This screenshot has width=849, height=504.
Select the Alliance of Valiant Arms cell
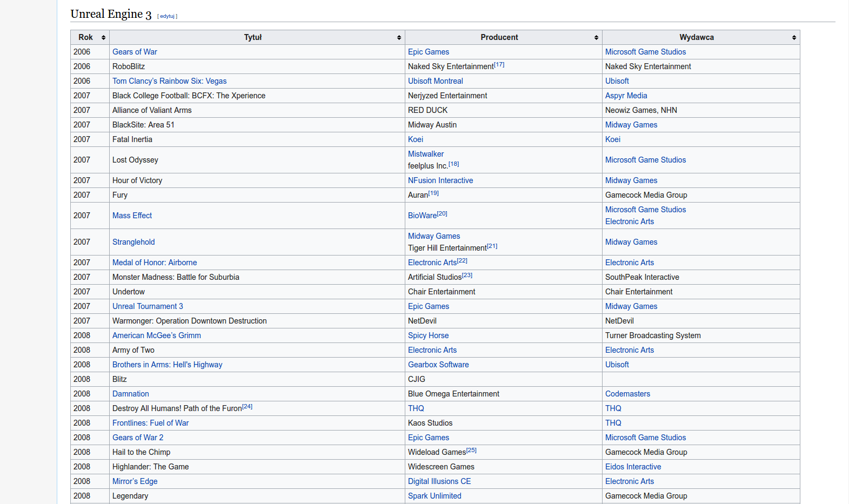click(257, 110)
